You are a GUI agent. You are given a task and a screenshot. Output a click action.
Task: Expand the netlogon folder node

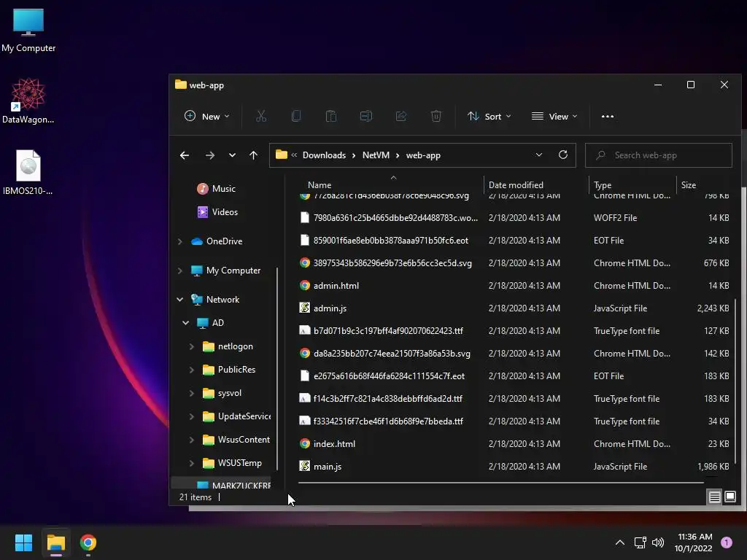point(192,346)
